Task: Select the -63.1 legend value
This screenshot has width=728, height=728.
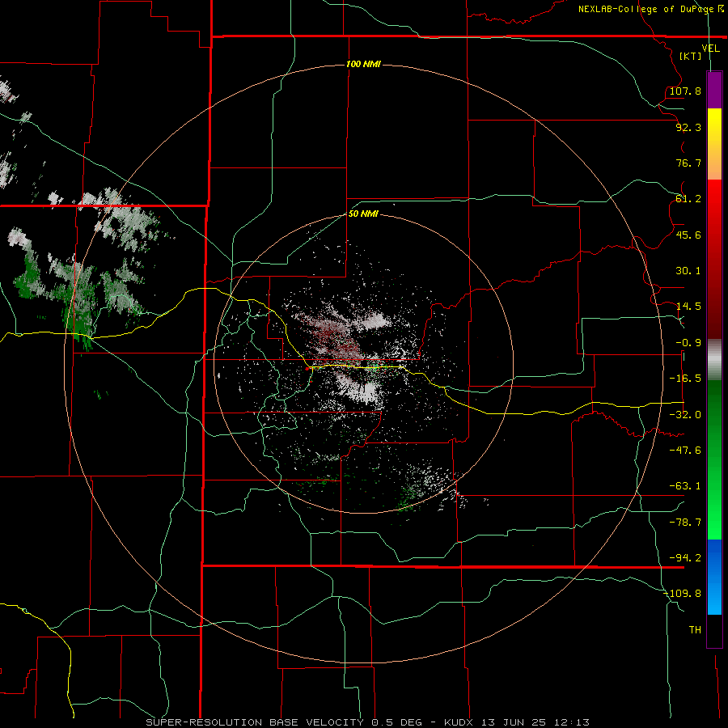Action: click(x=685, y=486)
